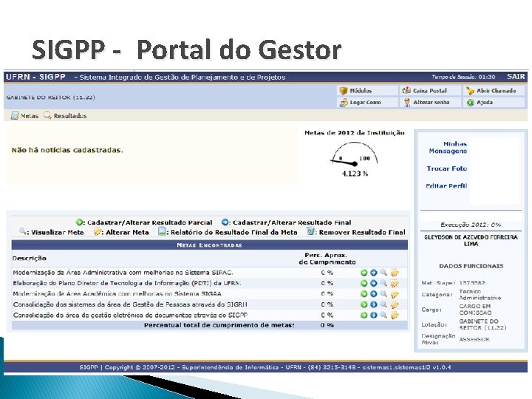
Task: Click '4,123 %' gauge value
Action: [355, 174]
